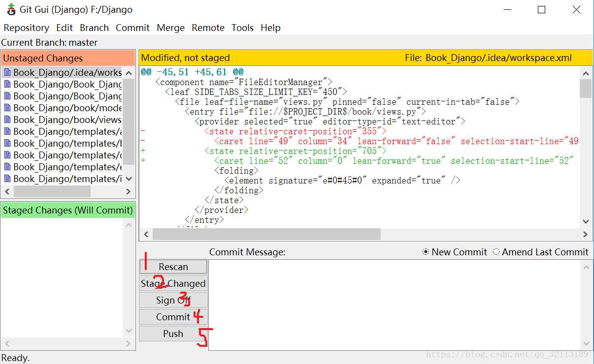Click the diff pane horizontal scrollbar thumb
Screen dimensions: 594x364
click(266, 235)
